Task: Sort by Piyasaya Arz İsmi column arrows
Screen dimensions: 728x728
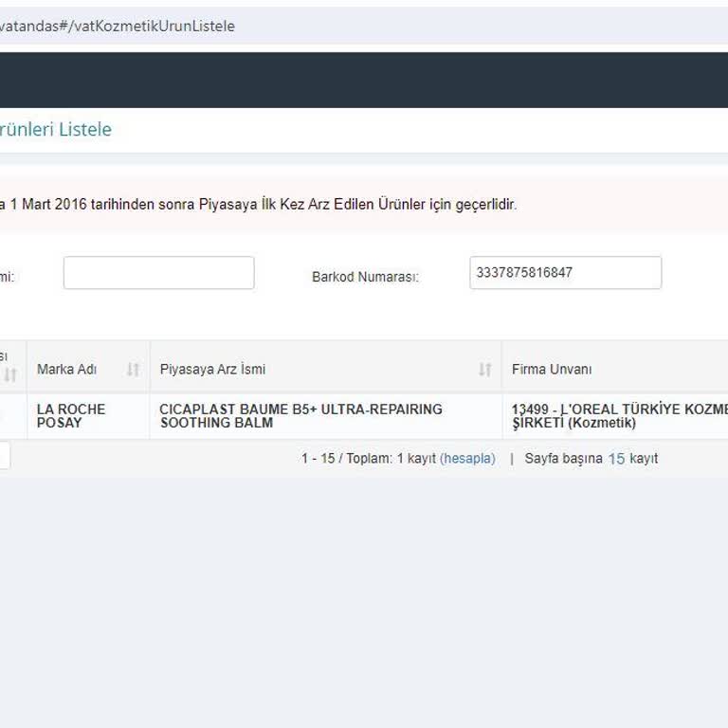Action: (x=485, y=370)
